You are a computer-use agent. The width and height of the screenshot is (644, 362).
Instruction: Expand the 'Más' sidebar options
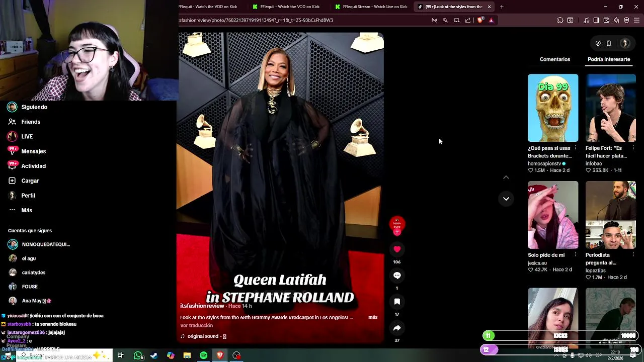27,210
